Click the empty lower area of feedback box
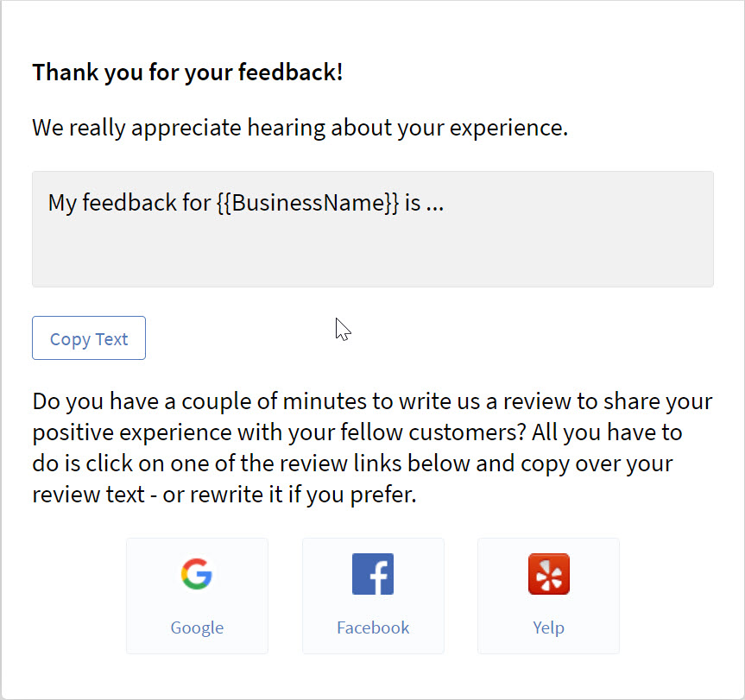The height and width of the screenshot is (700, 745). [373, 254]
